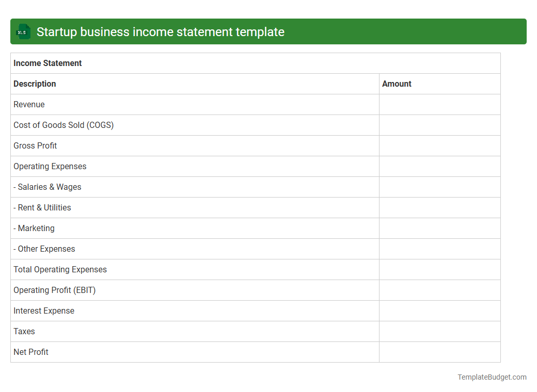Select the Interest Expense row
Viewport: 537px width, 392px height.
[44, 311]
